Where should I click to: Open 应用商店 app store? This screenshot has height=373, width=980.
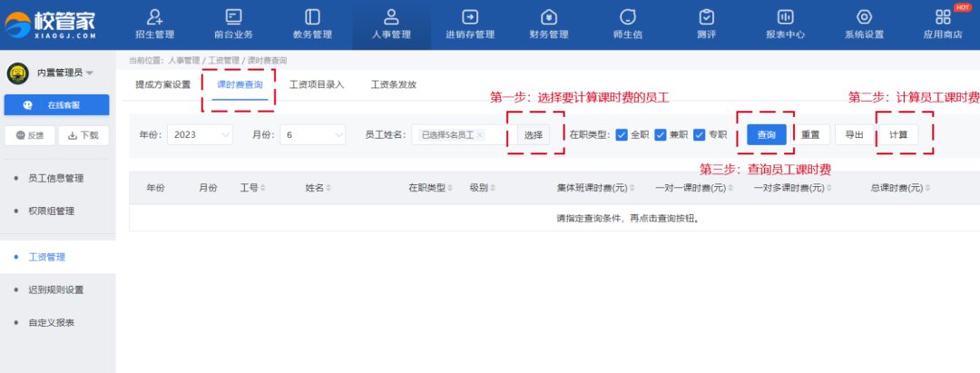coord(943,25)
